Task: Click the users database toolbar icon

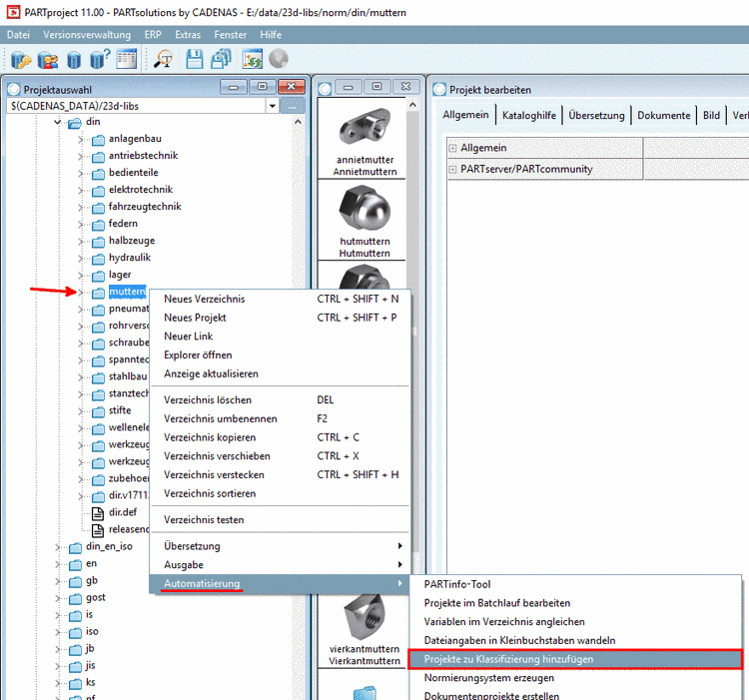Action: click(48, 60)
